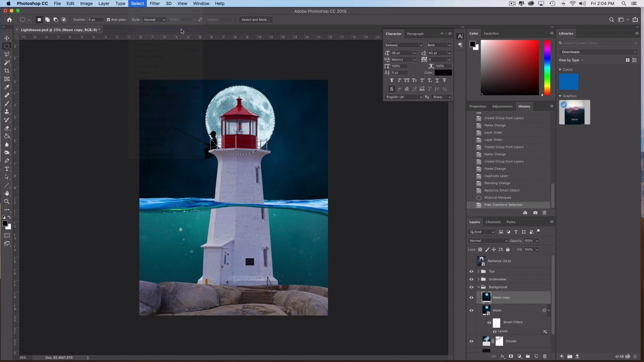The image size is (644, 362).
Task: Switch to the Channels tab
Action: pos(493,222)
